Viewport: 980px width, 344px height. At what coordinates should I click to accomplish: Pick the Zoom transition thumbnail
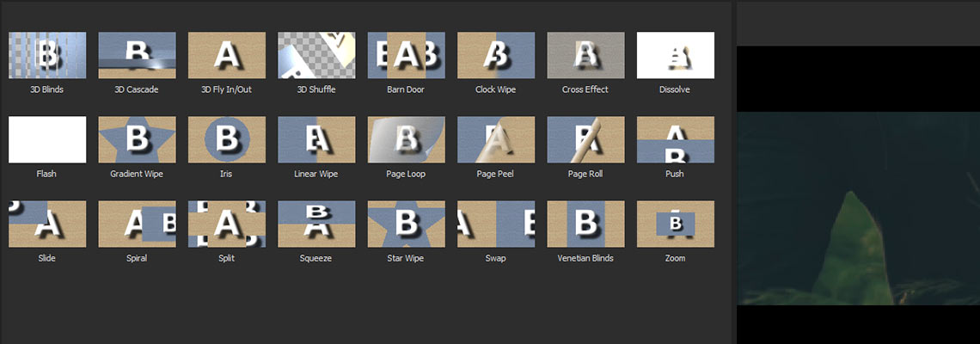(x=676, y=224)
